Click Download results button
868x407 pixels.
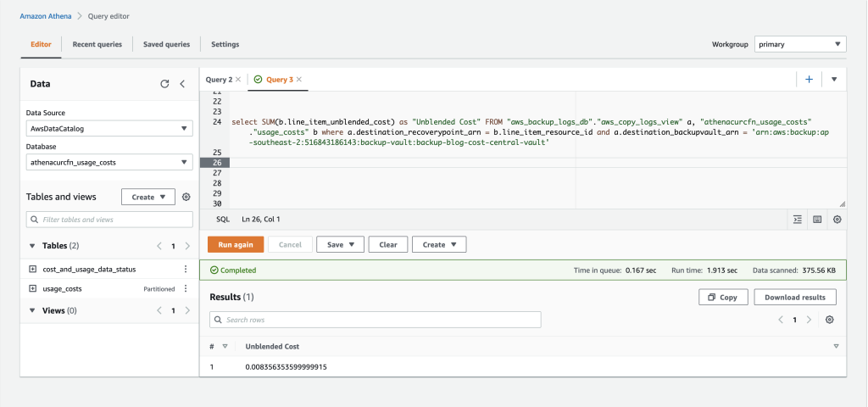[x=795, y=298]
